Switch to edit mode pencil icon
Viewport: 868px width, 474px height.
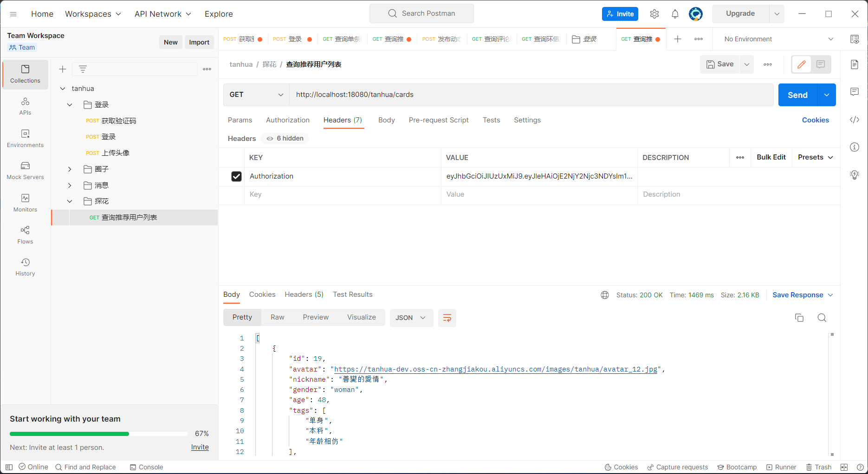click(802, 64)
